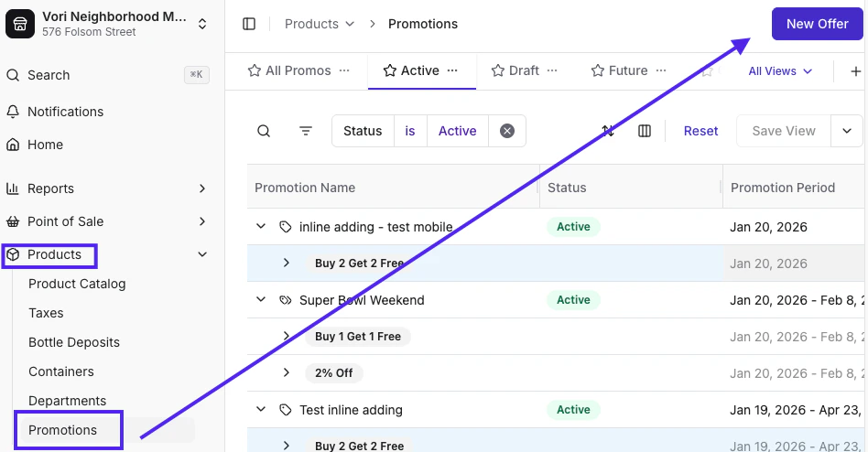Expand the Buy 1 Get 1 Free offer
This screenshot has height=452, width=868.
point(287,337)
